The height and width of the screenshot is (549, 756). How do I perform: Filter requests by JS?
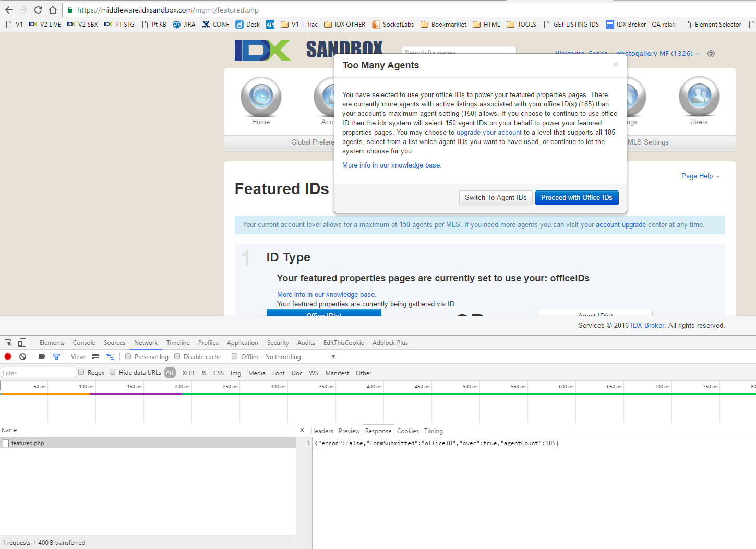203,373
